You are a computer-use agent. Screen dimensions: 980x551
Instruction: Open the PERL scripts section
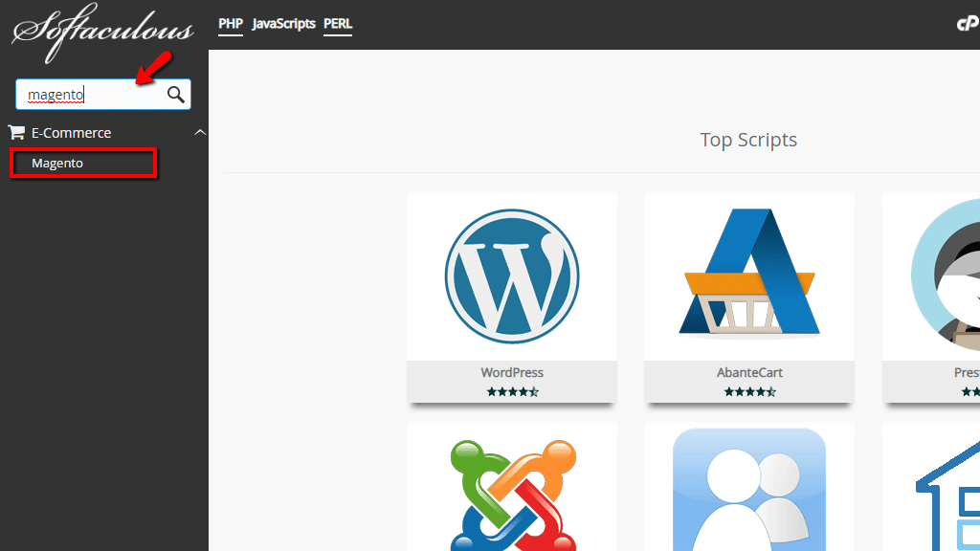pyautogui.click(x=337, y=24)
